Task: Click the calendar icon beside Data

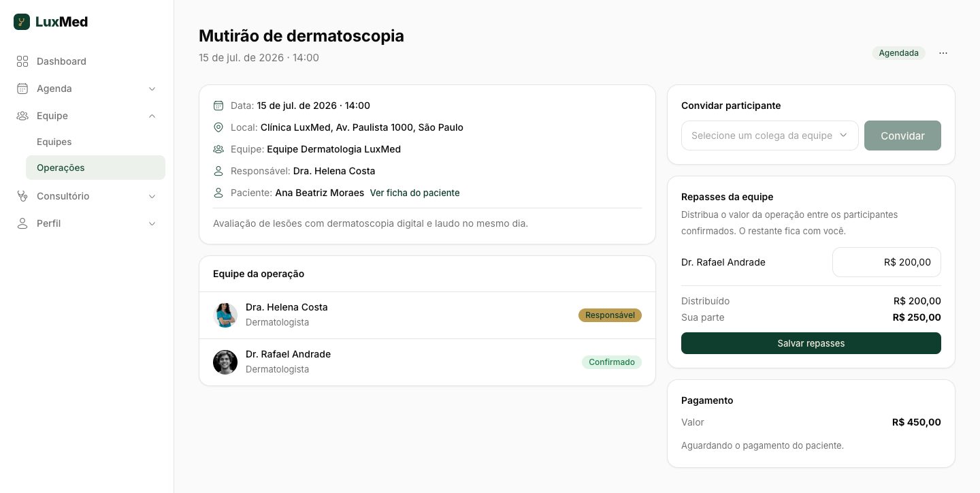Action: [218, 106]
